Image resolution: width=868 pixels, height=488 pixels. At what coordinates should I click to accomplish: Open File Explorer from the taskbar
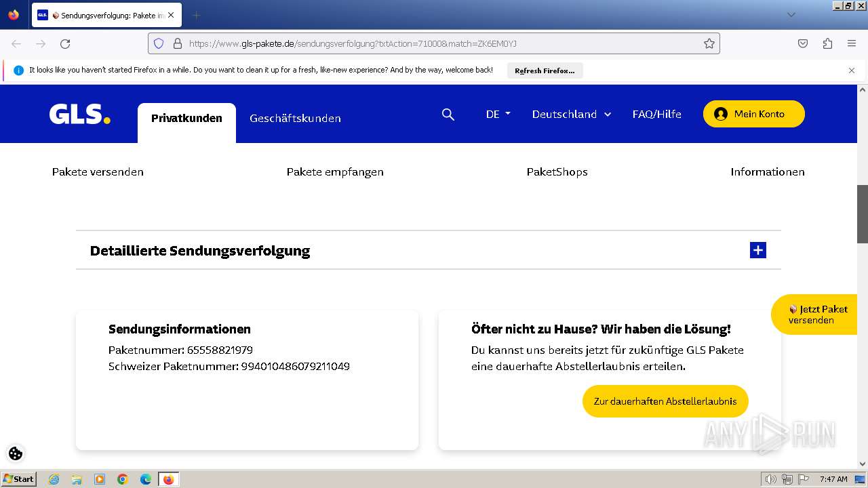[x=77, y=479]
